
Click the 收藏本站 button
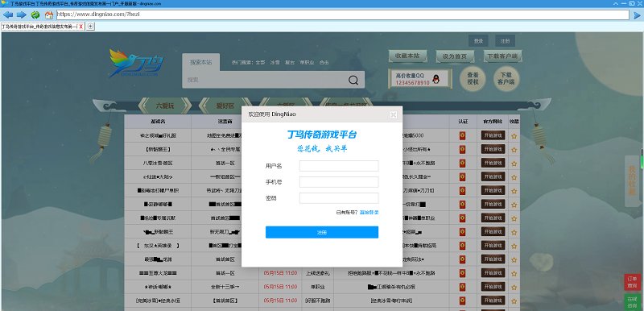click(407, 56)
